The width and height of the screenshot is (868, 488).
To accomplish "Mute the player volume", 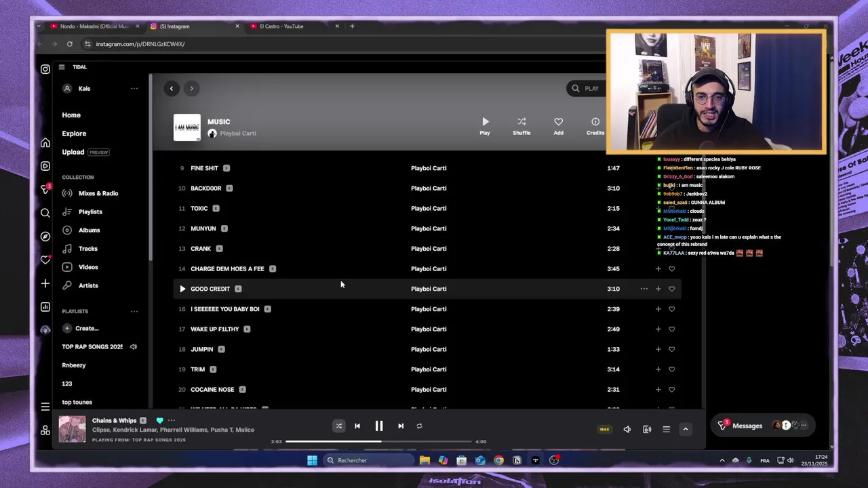I will [x=627, y=429].
